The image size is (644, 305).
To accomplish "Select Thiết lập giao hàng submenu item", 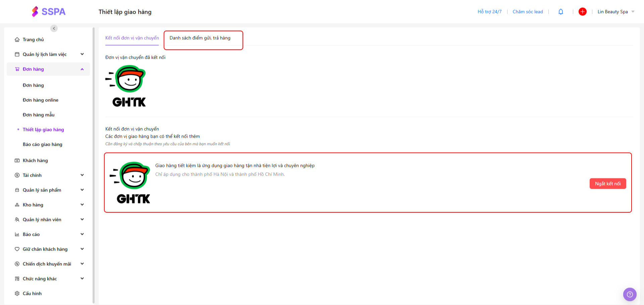I will [43, 130].
